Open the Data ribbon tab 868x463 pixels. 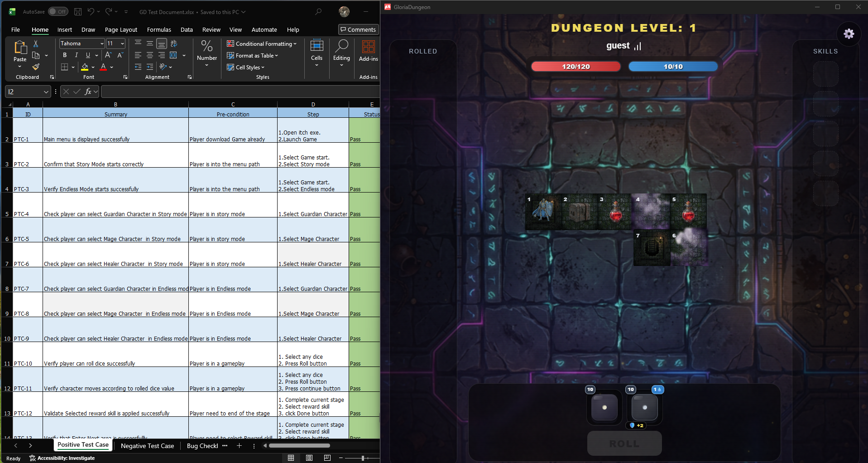pos(187,30)
